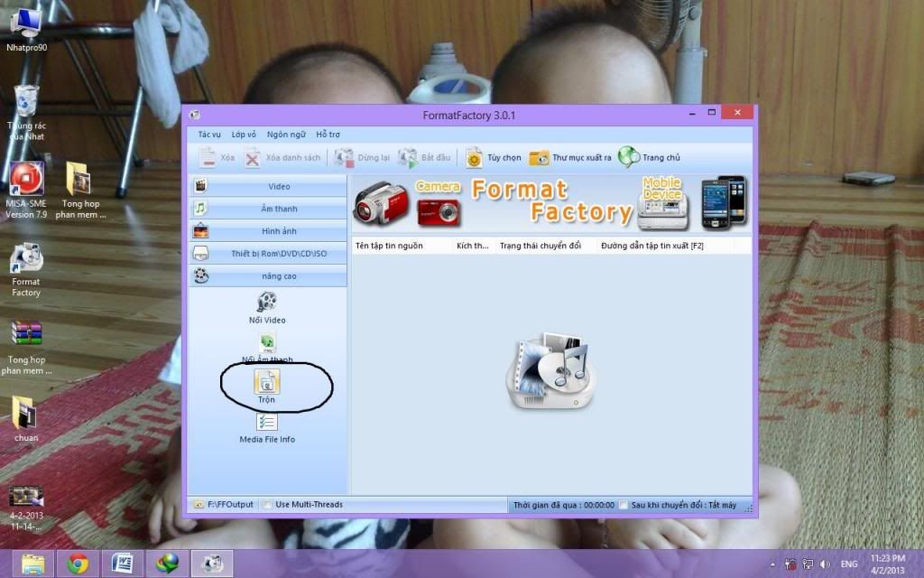
Task: Go to Trang chủ homepage
Action: [x=649, y=157]
